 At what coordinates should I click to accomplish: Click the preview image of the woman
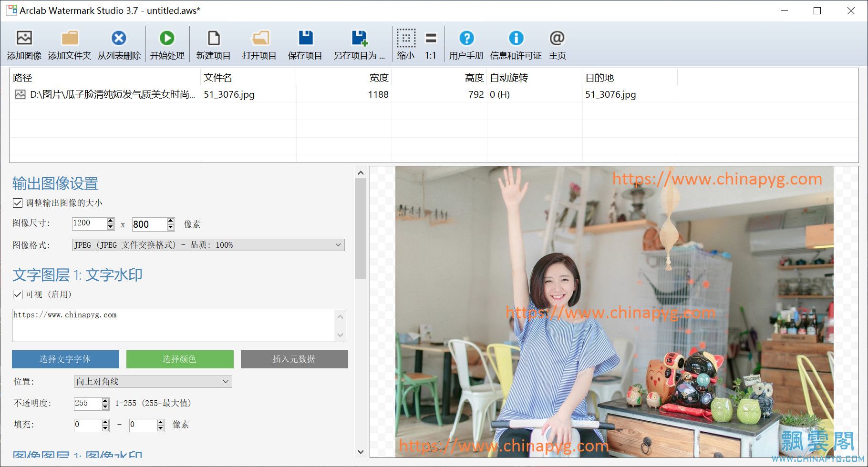point(614,312)
